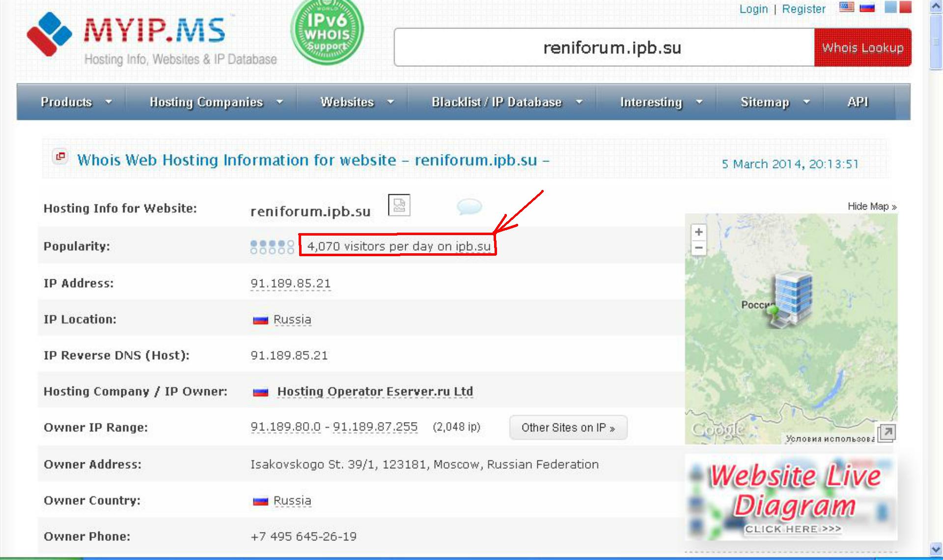Screen dimensions: 943x560
Task: Open the Register link
Action: (804, 9)
